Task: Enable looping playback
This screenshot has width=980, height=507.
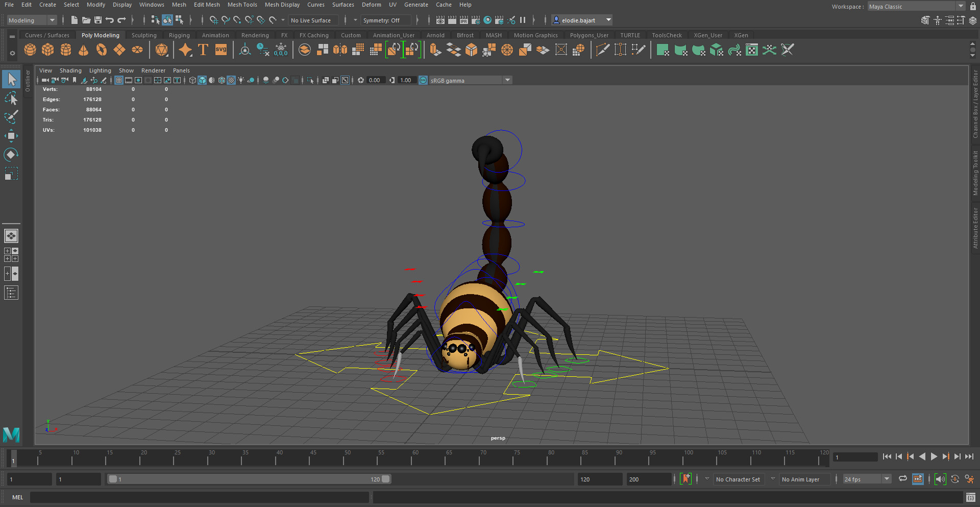Action: pos(902,479)
